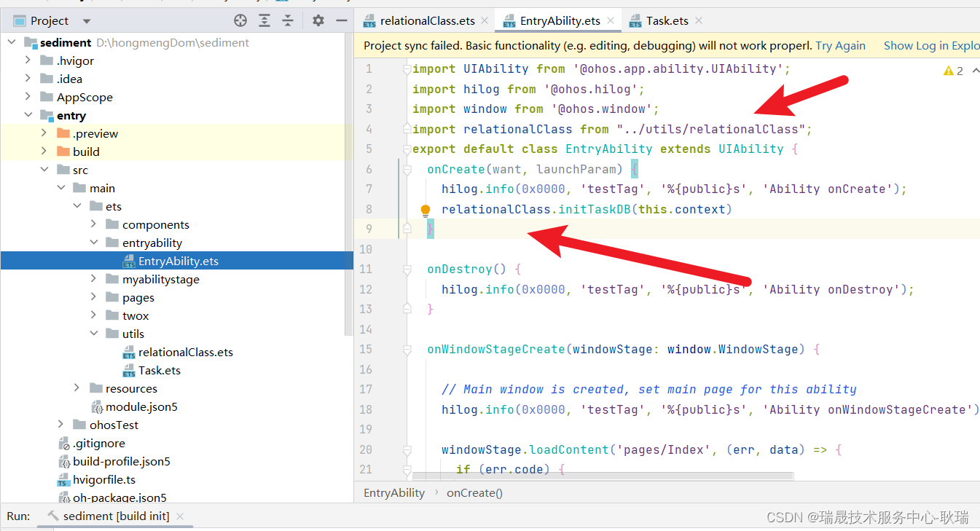The image size is (980, 531).
Task: Hide the Project panel with minus icon
Action: 341,20
